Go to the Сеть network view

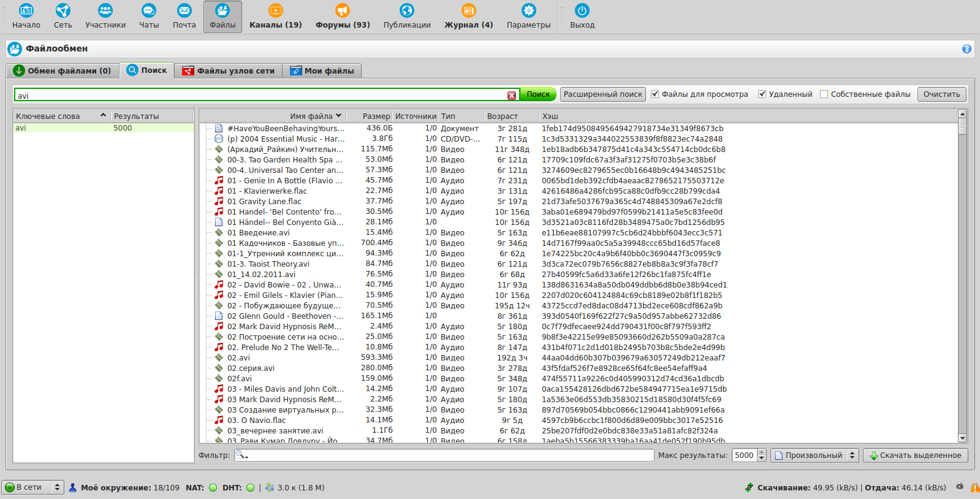pos(63,17)
